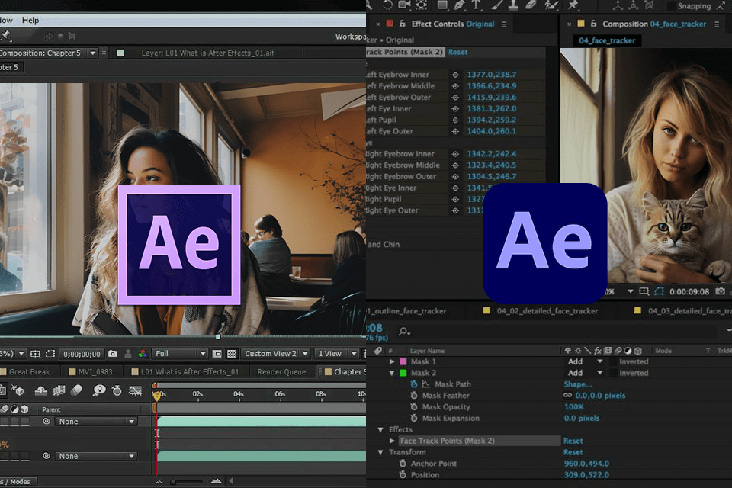Reset Face Track Points in timeline
732x488 pixels.
coord(573,441)
